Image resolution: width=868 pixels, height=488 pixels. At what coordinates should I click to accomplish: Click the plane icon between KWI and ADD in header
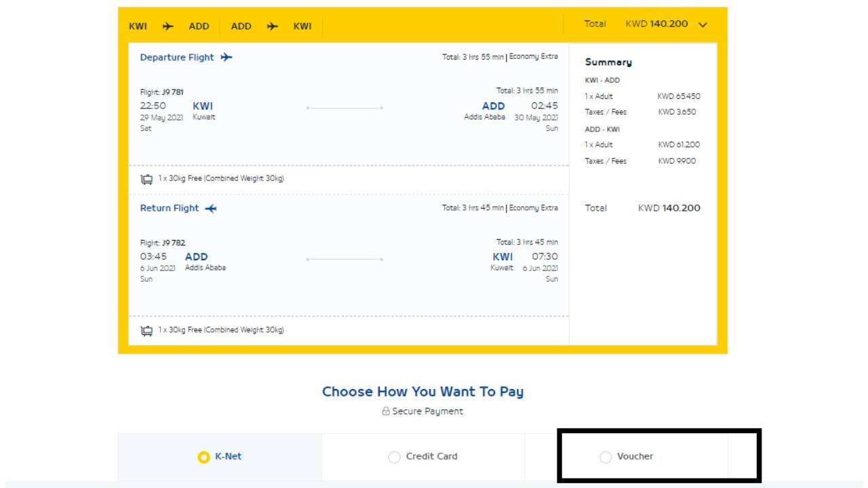168,26
